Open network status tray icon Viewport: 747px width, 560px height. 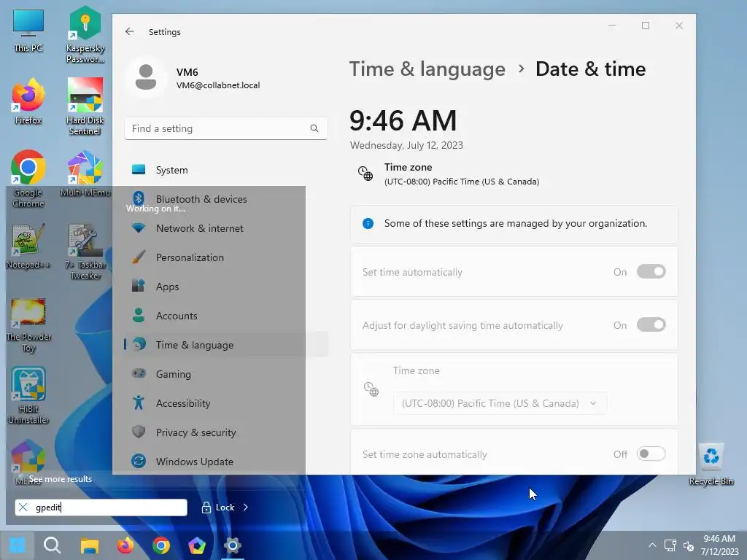click(670, 545)
